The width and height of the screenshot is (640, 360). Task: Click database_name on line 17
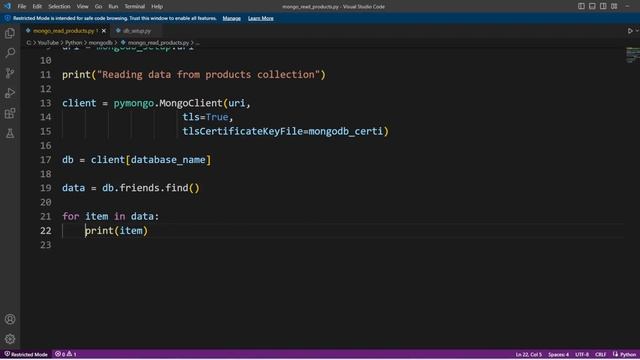point(168,160)
